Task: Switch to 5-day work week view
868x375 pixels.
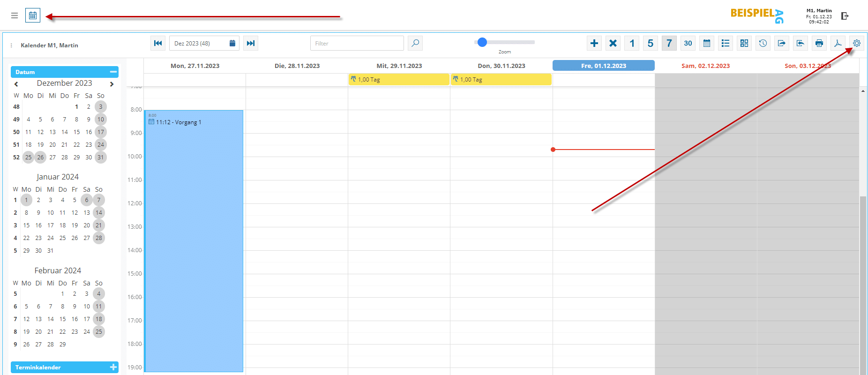Action: [x=650, y=43]
